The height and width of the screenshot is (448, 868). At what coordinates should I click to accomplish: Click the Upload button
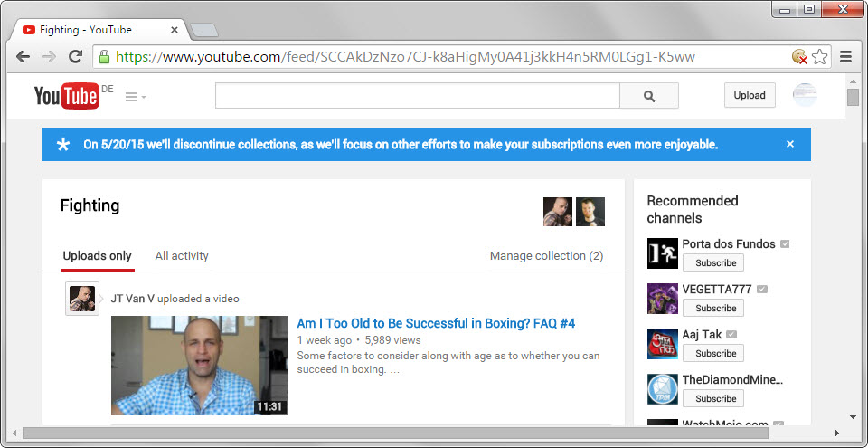(x=750, y=95)
